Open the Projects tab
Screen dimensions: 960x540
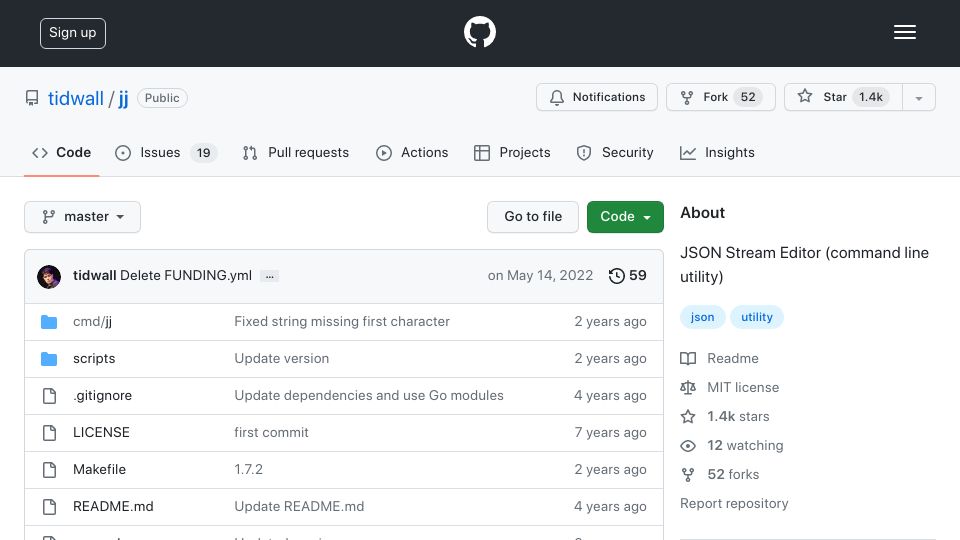tap(512, 152)
